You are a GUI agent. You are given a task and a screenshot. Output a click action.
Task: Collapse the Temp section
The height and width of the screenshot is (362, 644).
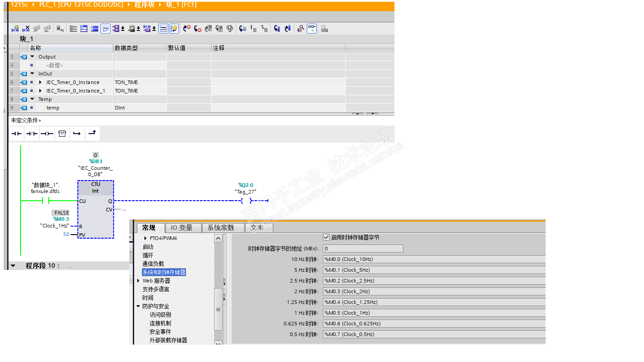coord(32,99)
